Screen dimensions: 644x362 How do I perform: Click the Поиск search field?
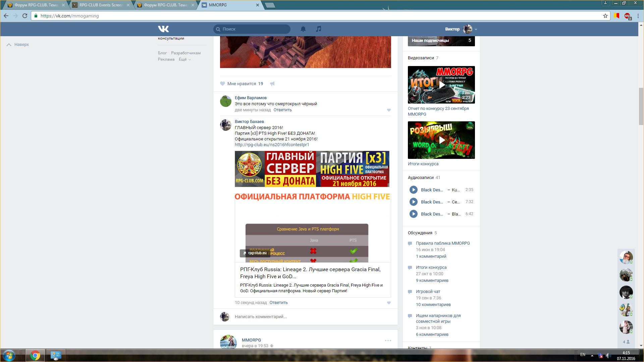(252, 29)
